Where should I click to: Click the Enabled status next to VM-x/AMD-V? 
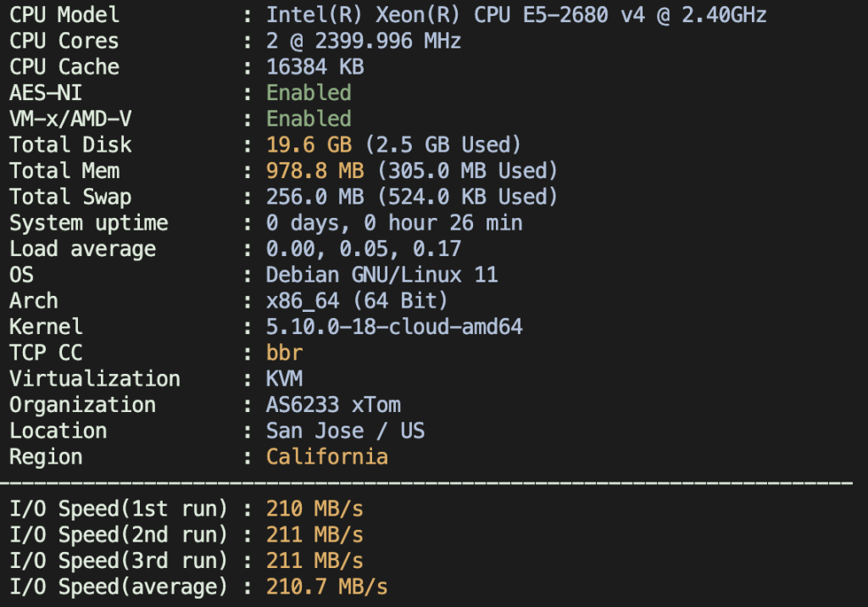(x=309, y=120)
